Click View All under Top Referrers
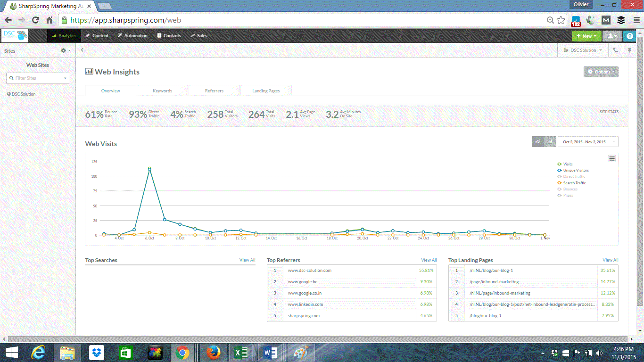The width and height of the screenshot is (644, 362). [429, 260]
